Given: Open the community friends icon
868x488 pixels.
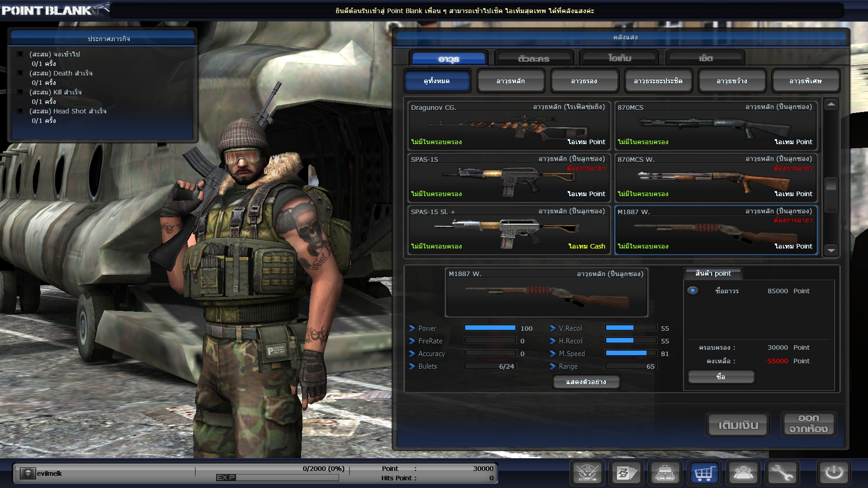Looking at the screenshot, I should [x=743, y=473].
